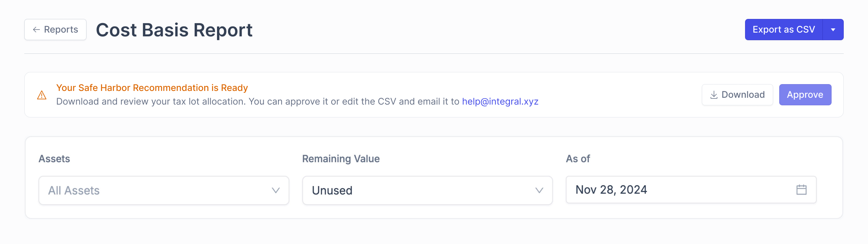This screenshot has width=868, height=244.
Task: Click the chevron in Remaining Value selector
Action: 539,190
